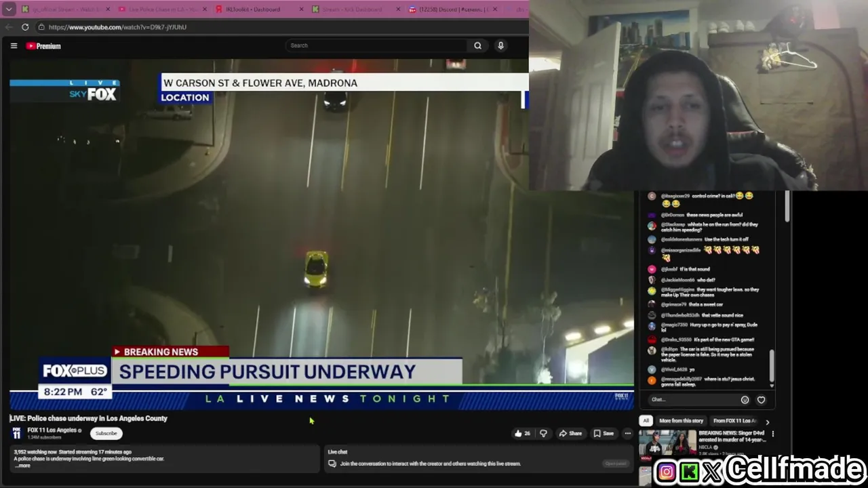The image size is (868, 488).
Task: Open emoji picker in chat box
Action: (745, 400)
